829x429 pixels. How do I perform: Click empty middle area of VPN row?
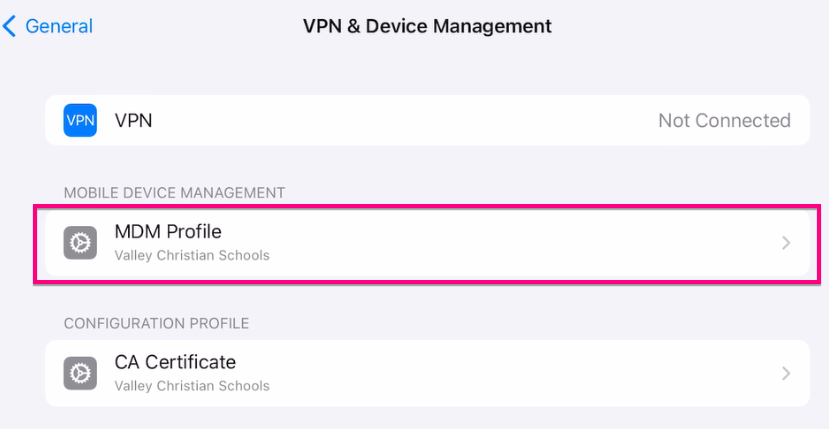pos(400,121)
